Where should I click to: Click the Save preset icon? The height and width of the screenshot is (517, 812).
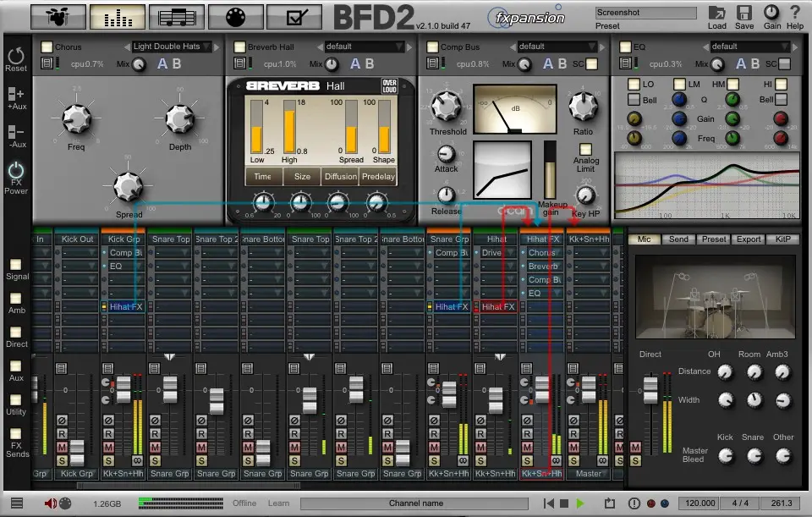(x=744, y=13)
